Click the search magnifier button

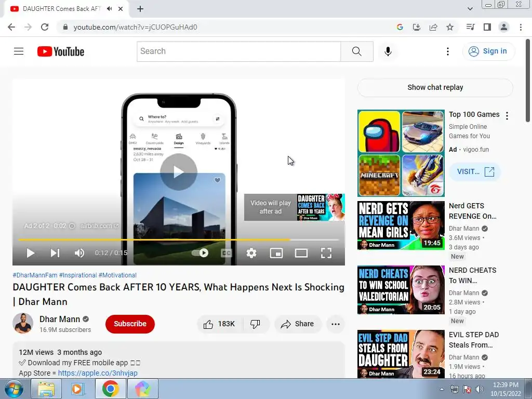click(x=356, y=51)
